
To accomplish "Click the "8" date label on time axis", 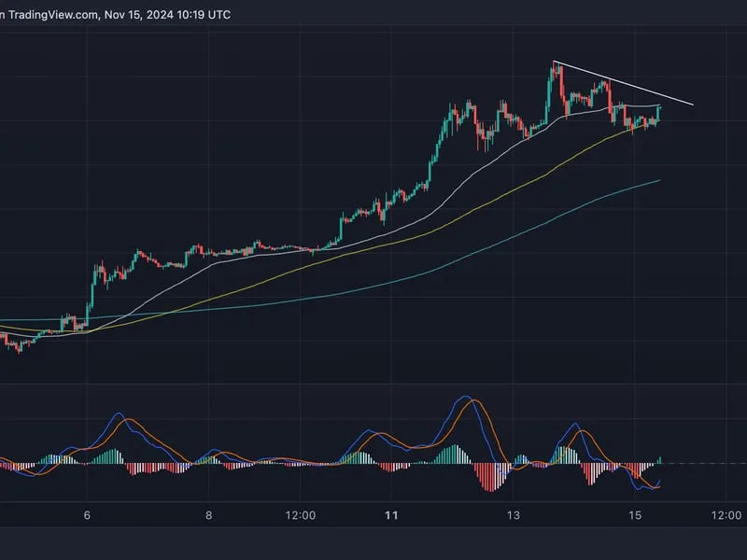I will (208, 515).
